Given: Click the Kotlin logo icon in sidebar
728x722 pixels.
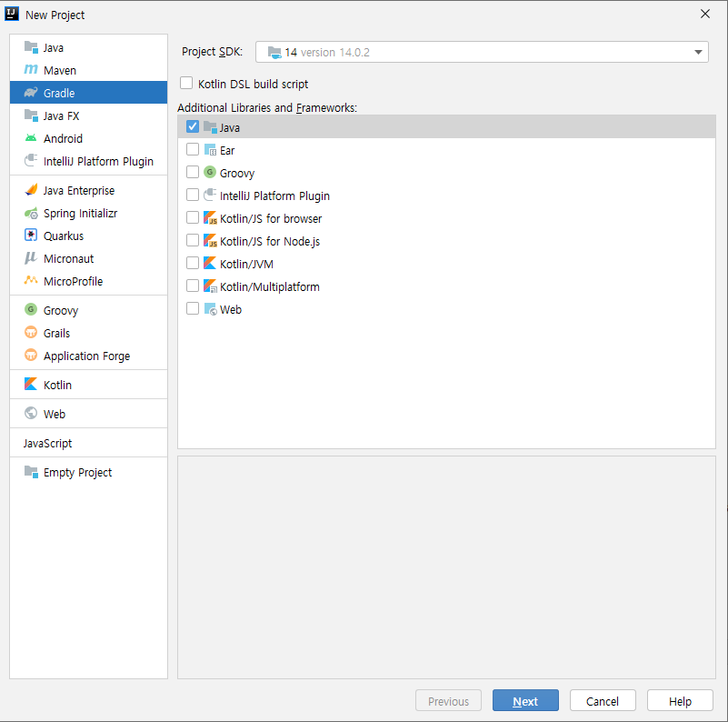Looking at the screenshot, I should point(31,385).
